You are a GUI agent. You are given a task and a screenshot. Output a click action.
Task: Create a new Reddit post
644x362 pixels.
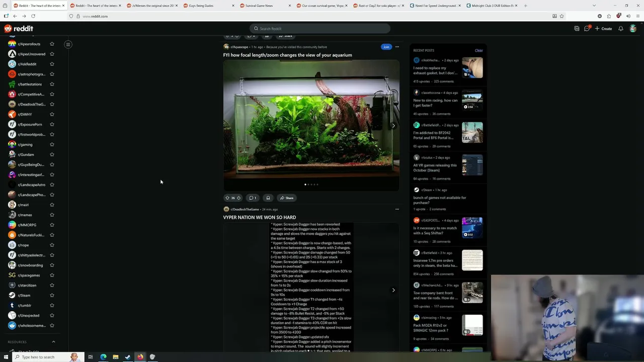pos(603,29)
